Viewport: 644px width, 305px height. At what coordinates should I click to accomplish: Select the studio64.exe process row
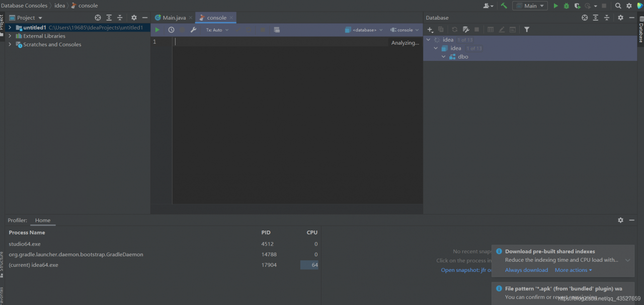(x=164, y=244)
